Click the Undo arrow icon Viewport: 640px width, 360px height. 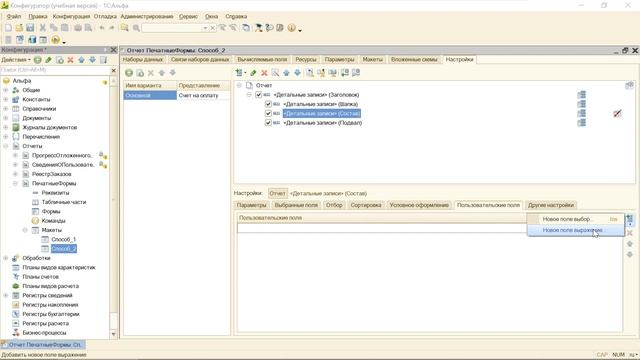point(102,28)
